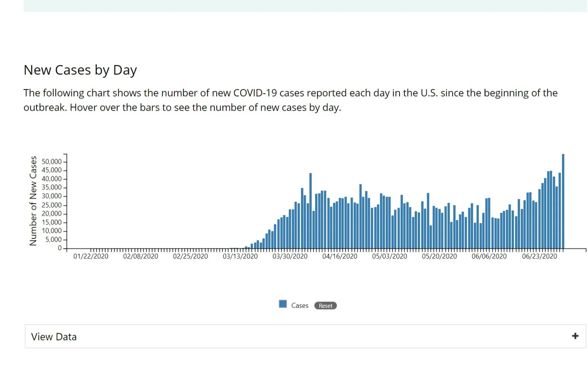Click the 01/22/2020 axis date label
This screenshot has width=588, height=392.
91,256
